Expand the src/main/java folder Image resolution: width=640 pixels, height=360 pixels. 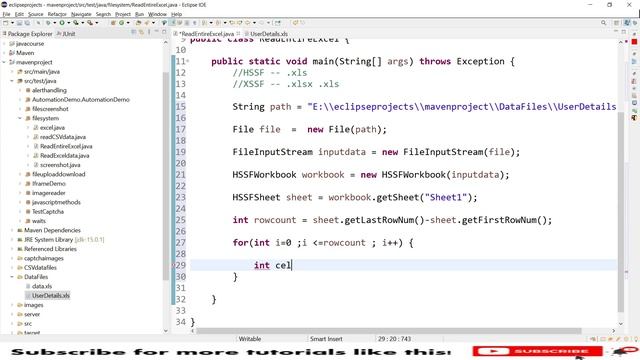click(x=12, y=72)
